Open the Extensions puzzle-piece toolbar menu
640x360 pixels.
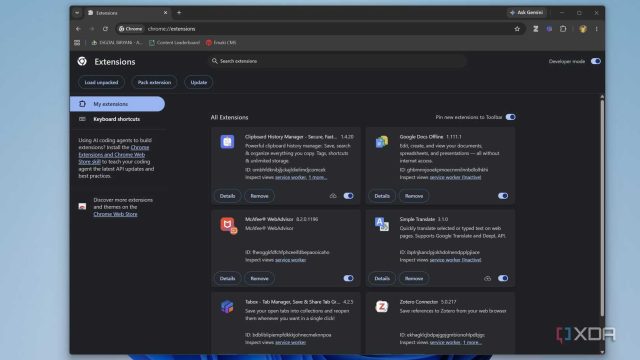coord(563,29)
